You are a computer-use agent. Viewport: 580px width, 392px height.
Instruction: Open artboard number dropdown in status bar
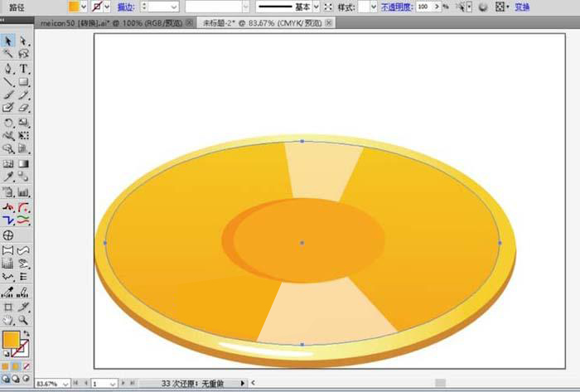click(114, 384)
